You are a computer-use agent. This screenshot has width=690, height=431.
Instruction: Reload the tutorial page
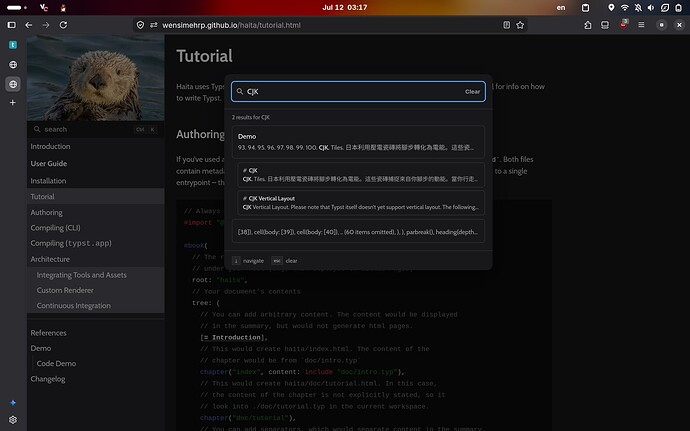point(63,25)
